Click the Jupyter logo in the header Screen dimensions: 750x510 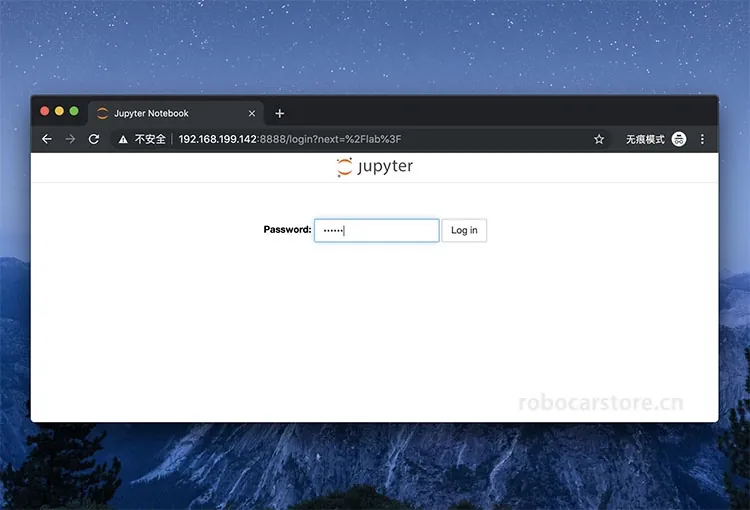click(x=375, y=167)
